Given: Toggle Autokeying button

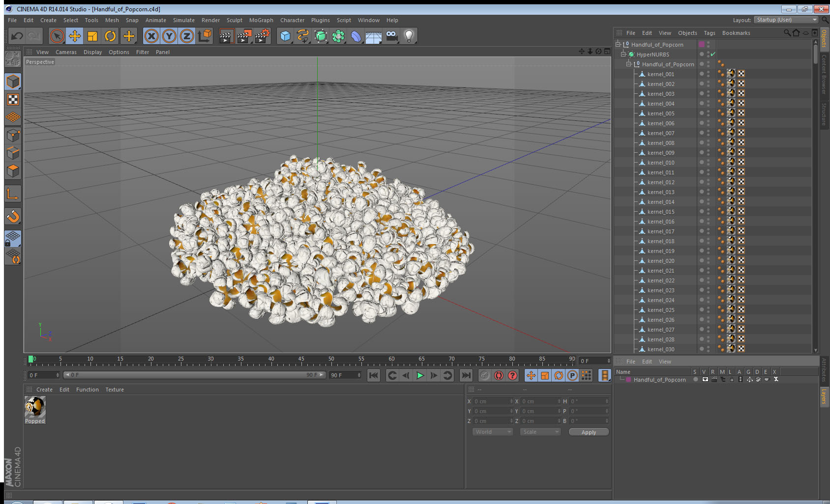Looking at the screenshot, I should point(499,375).
